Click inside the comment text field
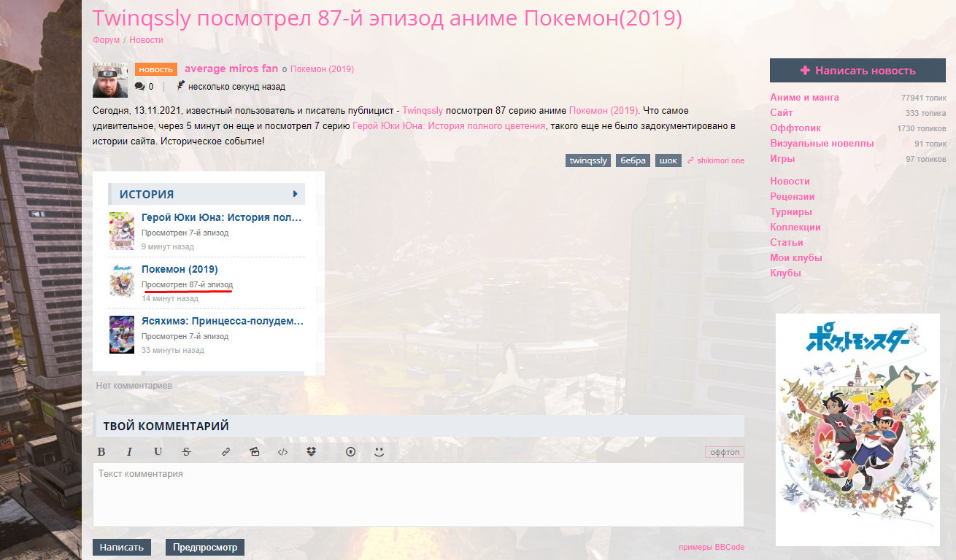Screen dimensions: 956x560 click(417, 496)
